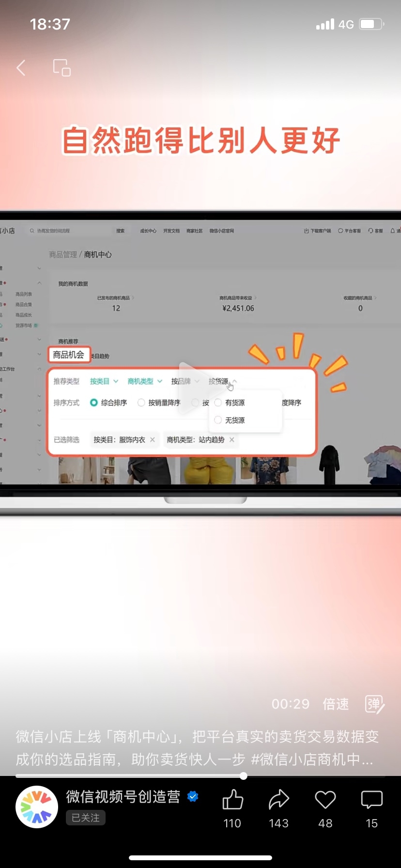Expand the 按类目 filter dropdown
401x868 pixels.
(x=104, y=381)
